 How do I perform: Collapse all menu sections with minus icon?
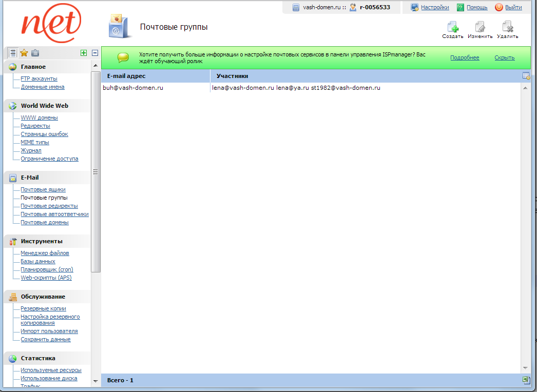(95, 53)
